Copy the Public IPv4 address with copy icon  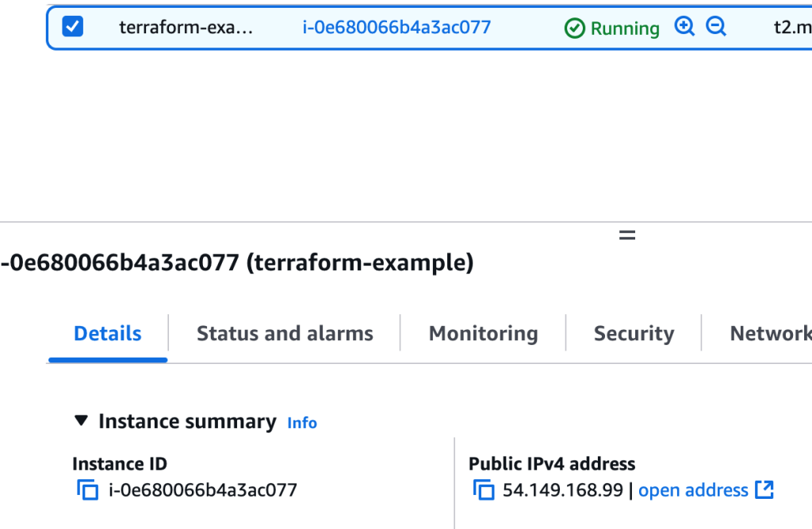click(x=483, y=490)
